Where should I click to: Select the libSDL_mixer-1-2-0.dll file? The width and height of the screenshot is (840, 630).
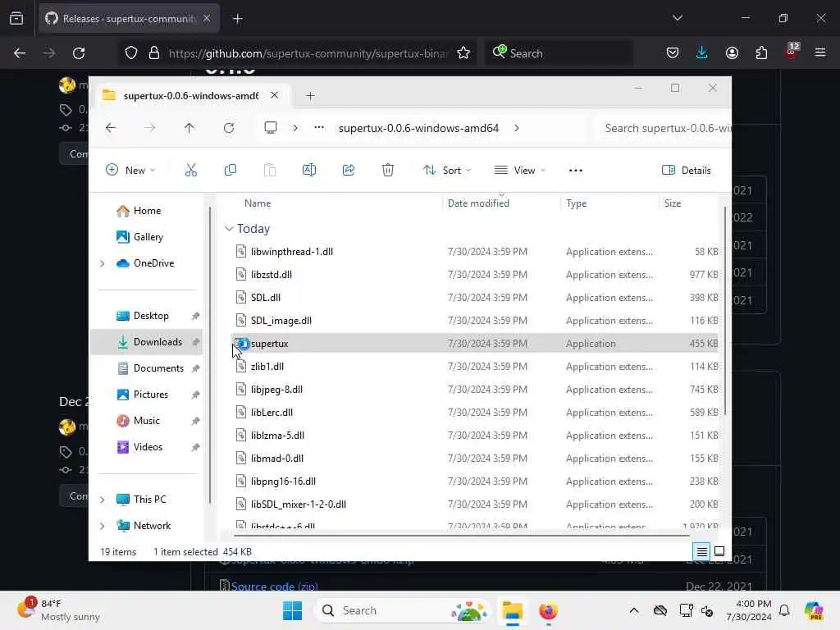[474, 504]
